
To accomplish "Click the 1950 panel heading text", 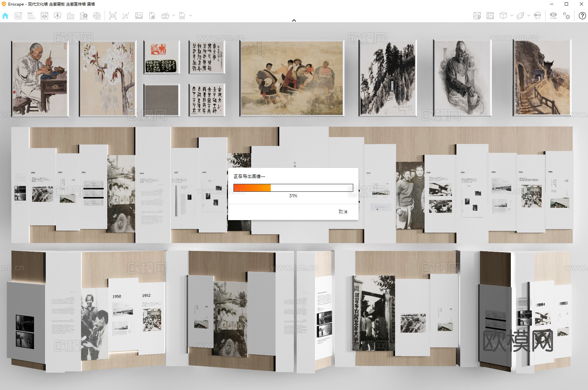I will pos(117,296).
